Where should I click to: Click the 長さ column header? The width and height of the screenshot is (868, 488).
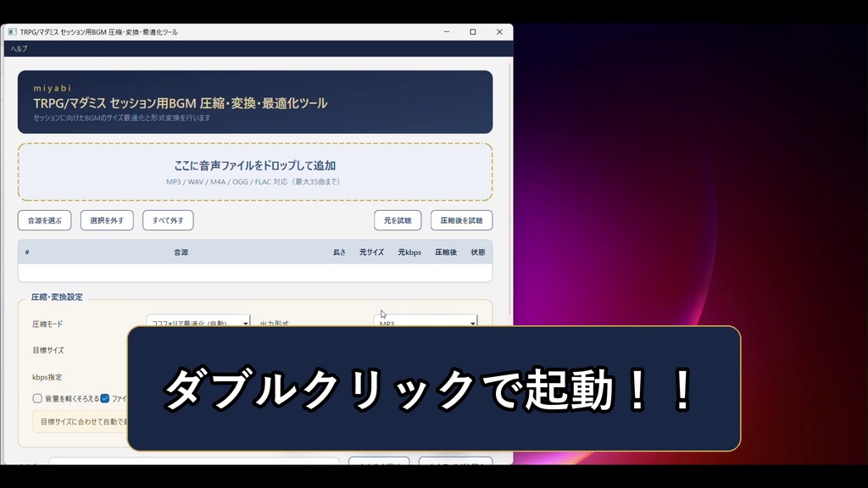point(339,252)
